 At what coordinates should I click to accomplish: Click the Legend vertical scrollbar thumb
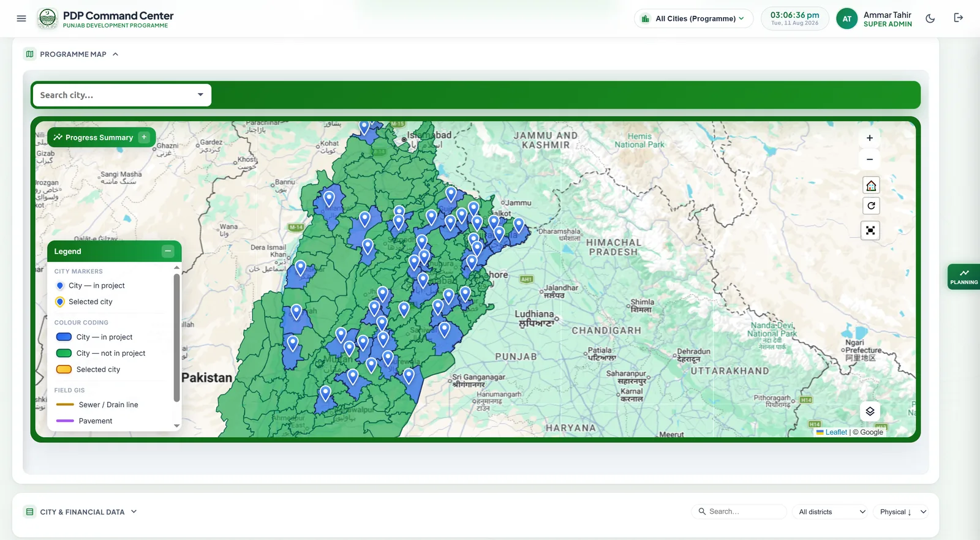pos(176,337)
